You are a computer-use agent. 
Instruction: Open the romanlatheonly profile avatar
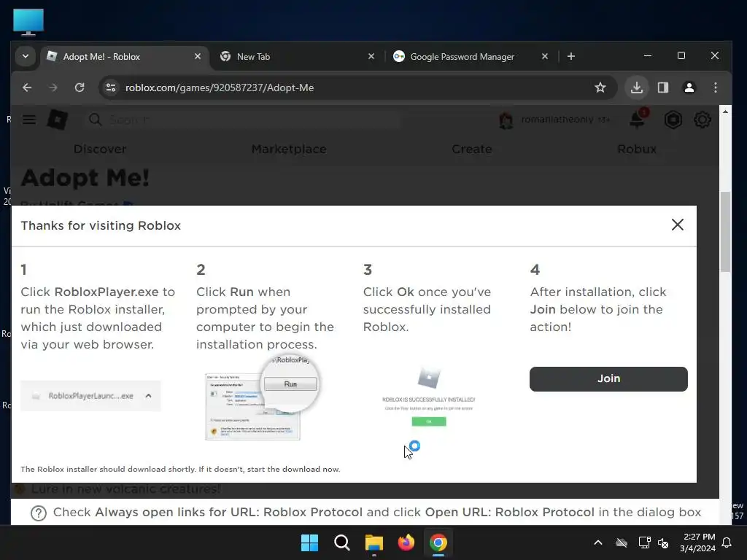coord(506,120)
